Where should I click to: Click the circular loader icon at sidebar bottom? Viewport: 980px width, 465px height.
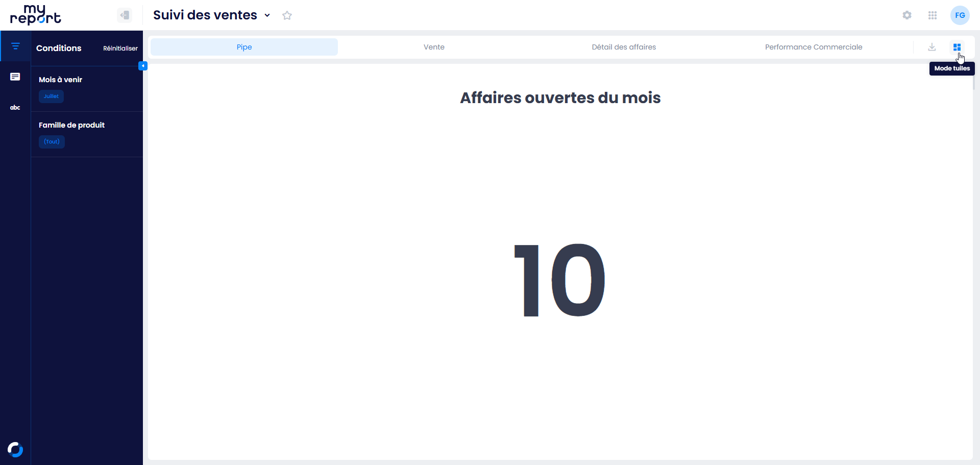[x=15, y=449]
